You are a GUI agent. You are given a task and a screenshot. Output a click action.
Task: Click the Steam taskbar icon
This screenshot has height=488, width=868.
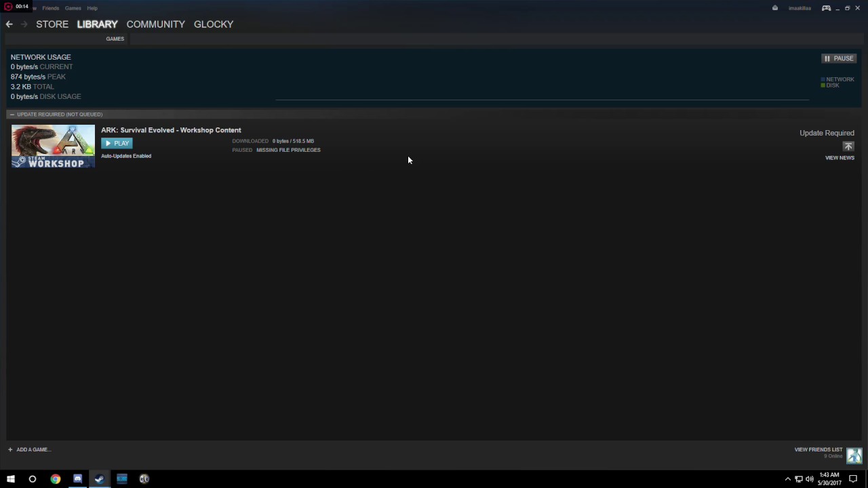(100, 479)
